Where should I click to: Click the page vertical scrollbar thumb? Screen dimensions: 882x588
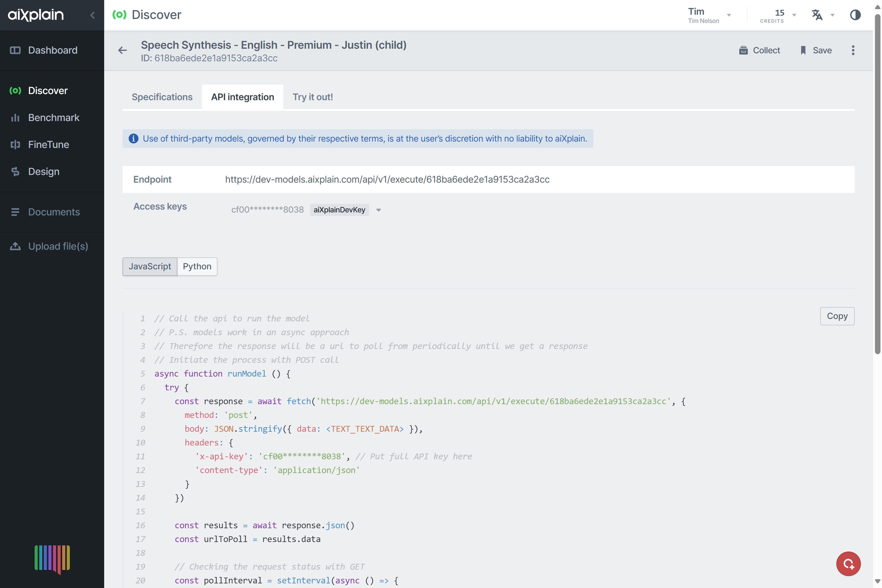pos(877,184)
